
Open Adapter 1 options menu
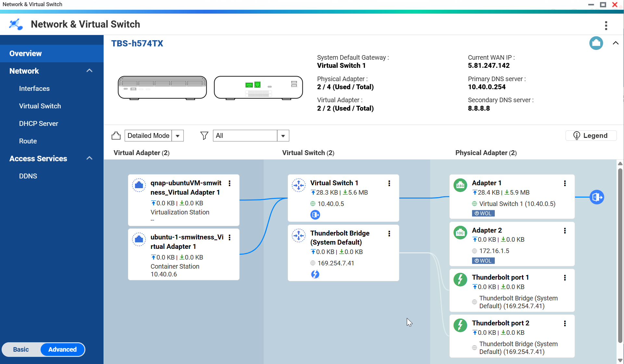click(x=565, y=183)
